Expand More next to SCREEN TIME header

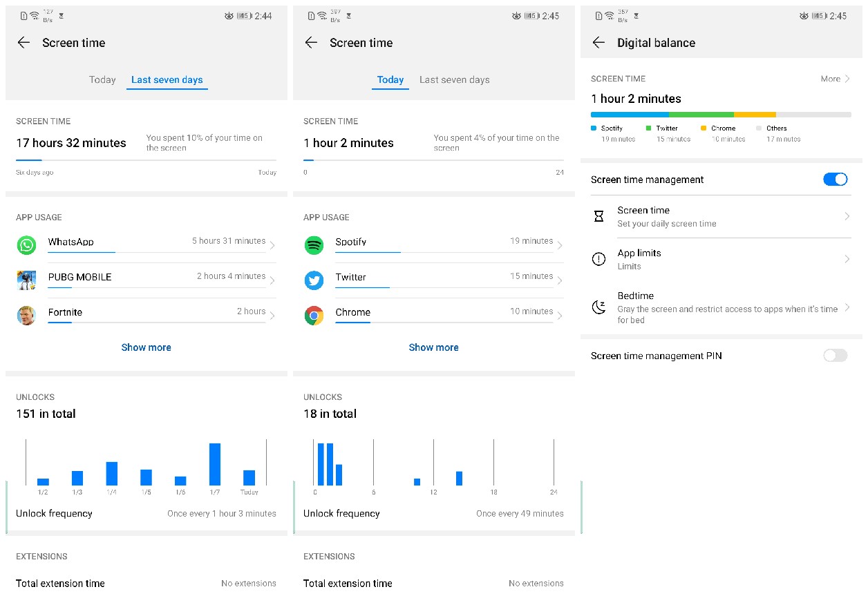pos(835,79)
